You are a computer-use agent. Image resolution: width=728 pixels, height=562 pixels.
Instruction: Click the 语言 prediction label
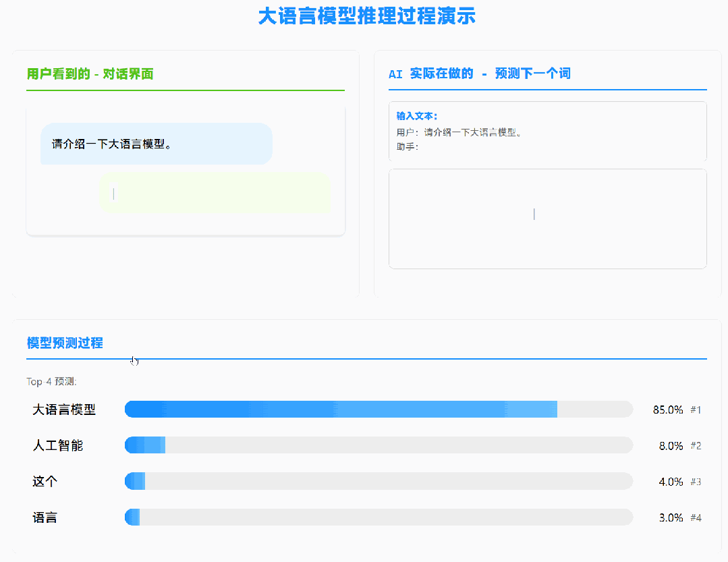44,517
